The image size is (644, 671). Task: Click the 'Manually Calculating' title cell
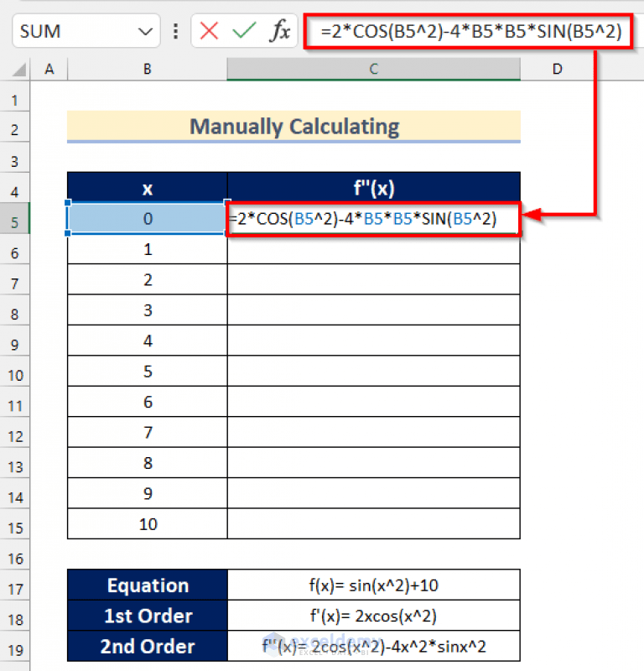[x=293, y=127]
